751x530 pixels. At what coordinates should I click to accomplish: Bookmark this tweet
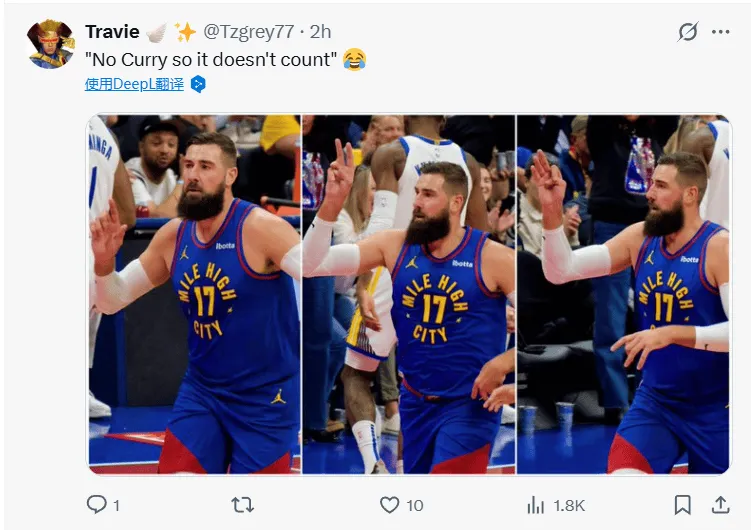[682, 505]
